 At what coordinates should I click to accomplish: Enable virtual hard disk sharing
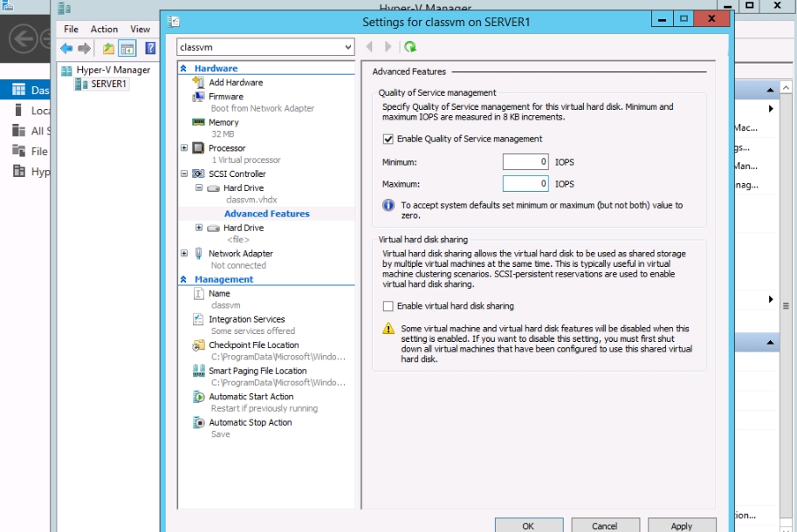[388, 306]
